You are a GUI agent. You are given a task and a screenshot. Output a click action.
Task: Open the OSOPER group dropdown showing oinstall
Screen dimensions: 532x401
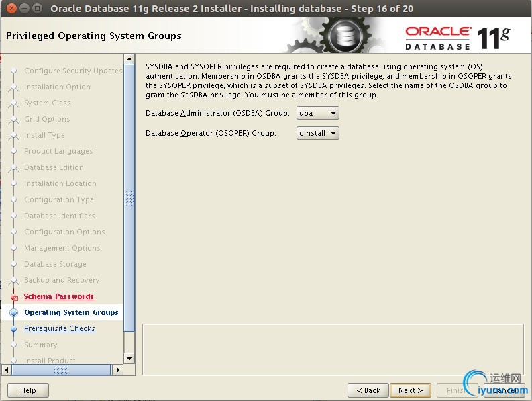click(x=317, y=133)
